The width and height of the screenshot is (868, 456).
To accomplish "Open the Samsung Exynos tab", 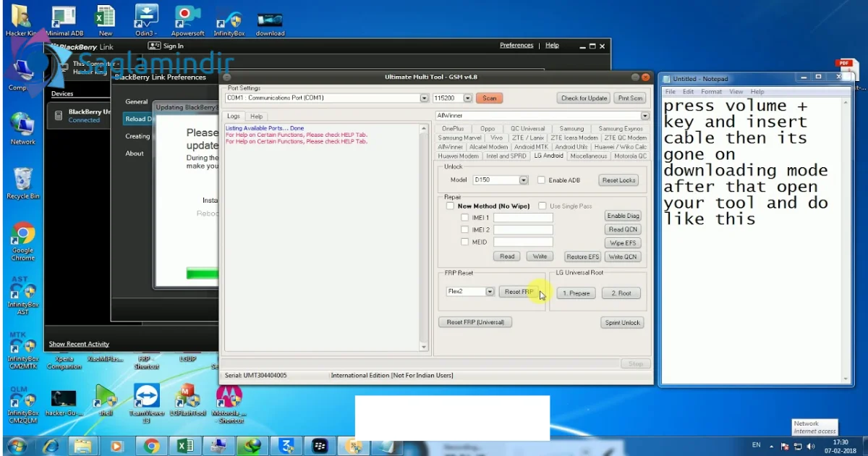I will tap(621, 129).
